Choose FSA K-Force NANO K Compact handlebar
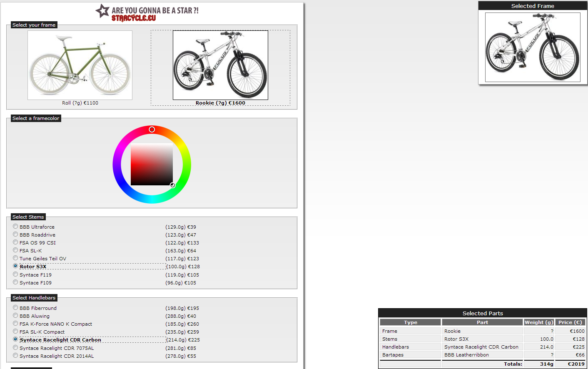The image size is (588, 369). pyautogui.click(x=15, y=324)
